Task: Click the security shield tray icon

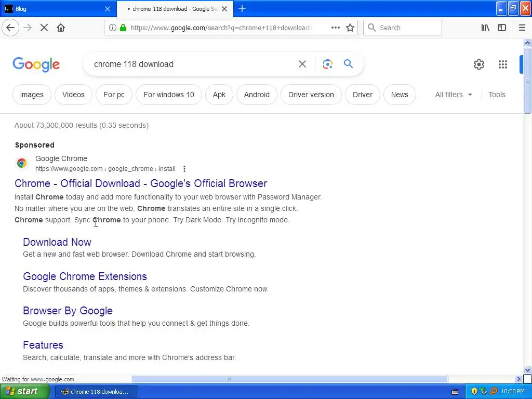Action: pyautogui.click(x=474, y=391)
